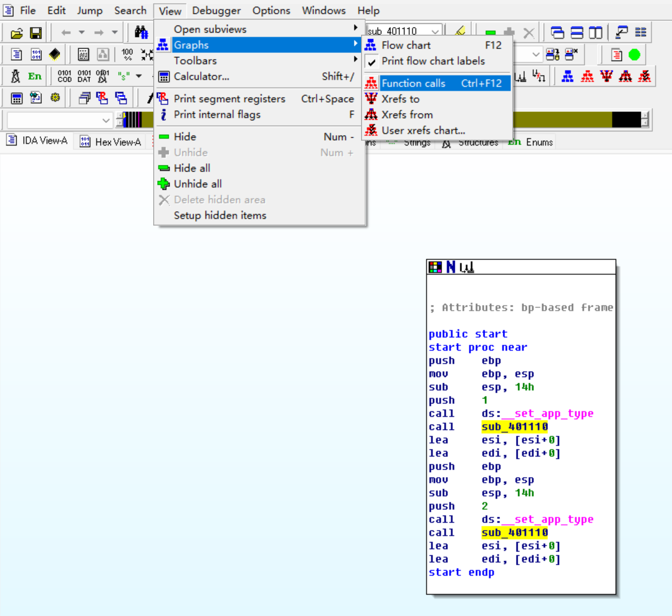Open the File menu
Viewport: 672px width, 616px height.
point(28,10)
